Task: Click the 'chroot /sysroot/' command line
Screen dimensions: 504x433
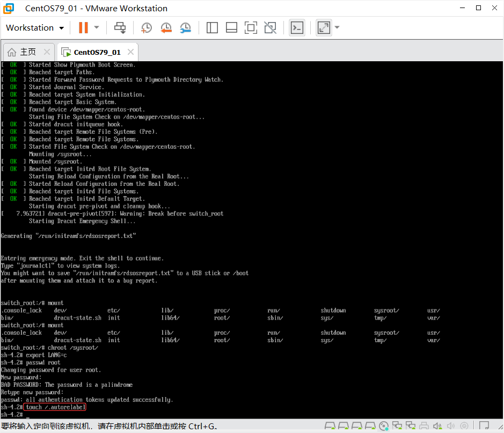Action: pos(49,348)
